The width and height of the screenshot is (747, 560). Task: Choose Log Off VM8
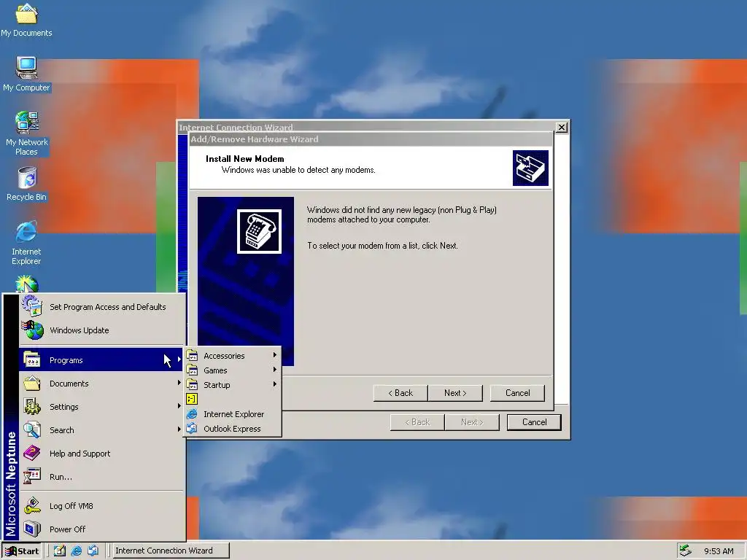tap(102, 506)
